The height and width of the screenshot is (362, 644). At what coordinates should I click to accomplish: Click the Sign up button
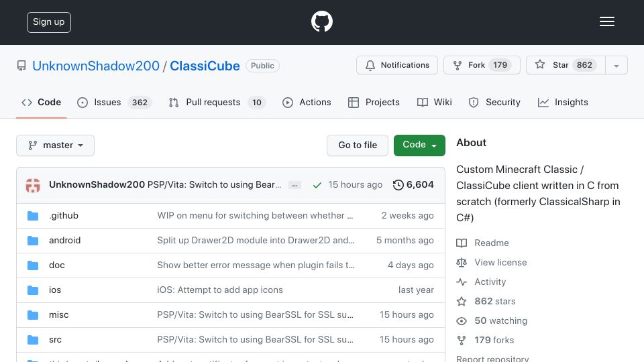(x=49, y=22)
